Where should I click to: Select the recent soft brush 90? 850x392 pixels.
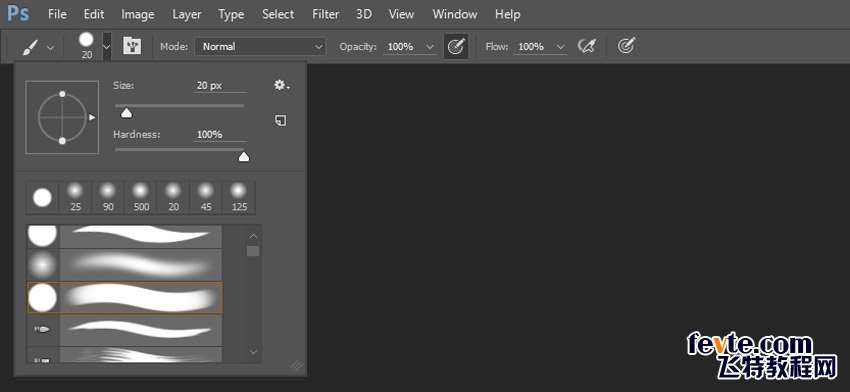click(108, 198)
